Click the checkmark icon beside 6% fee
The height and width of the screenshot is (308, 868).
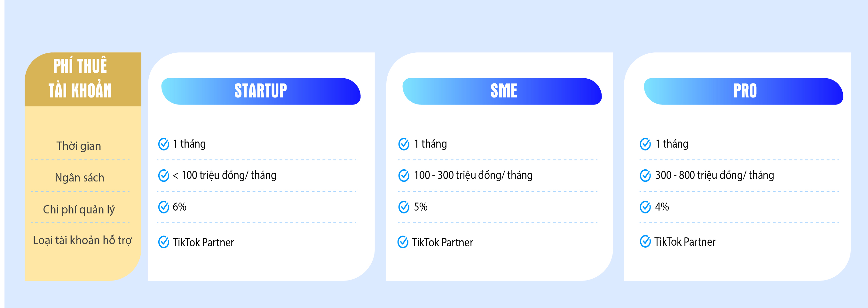164,207
